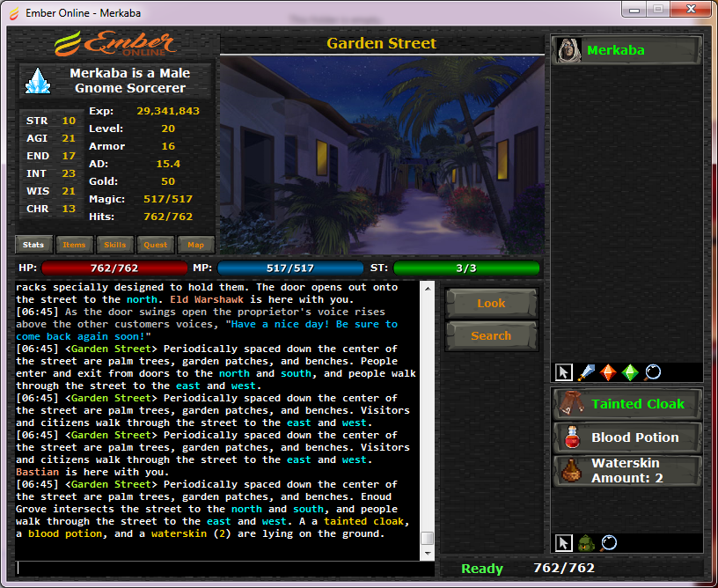Screen dimensions: 718x588
Task: Click the magnifying glass below ground items list
Action: pyautogui.click(x=609, y=543)
